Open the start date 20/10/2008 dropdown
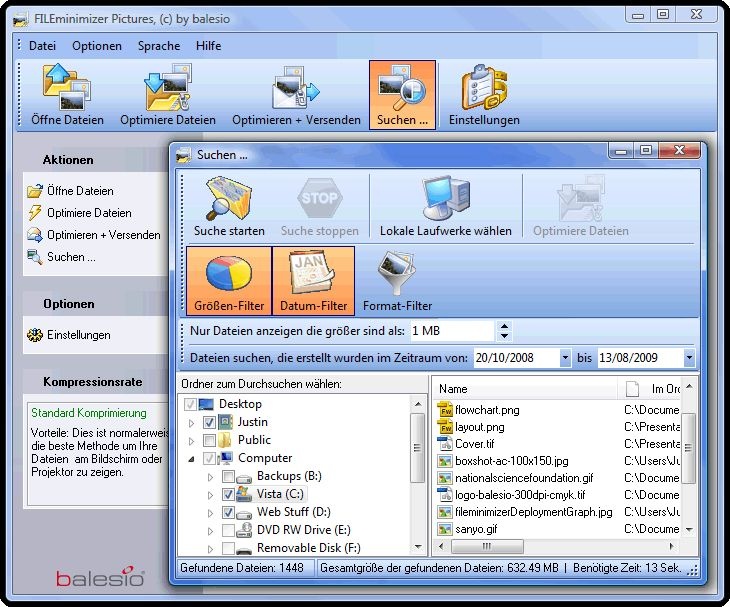Viewport: 730px width, 607px height. point(565,358)
